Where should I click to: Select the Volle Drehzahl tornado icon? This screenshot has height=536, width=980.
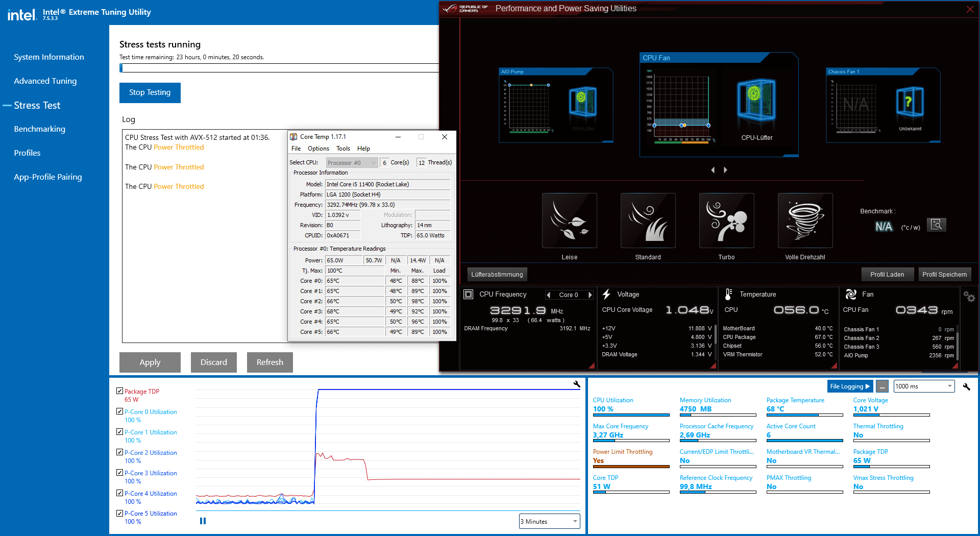coord(805,221)
